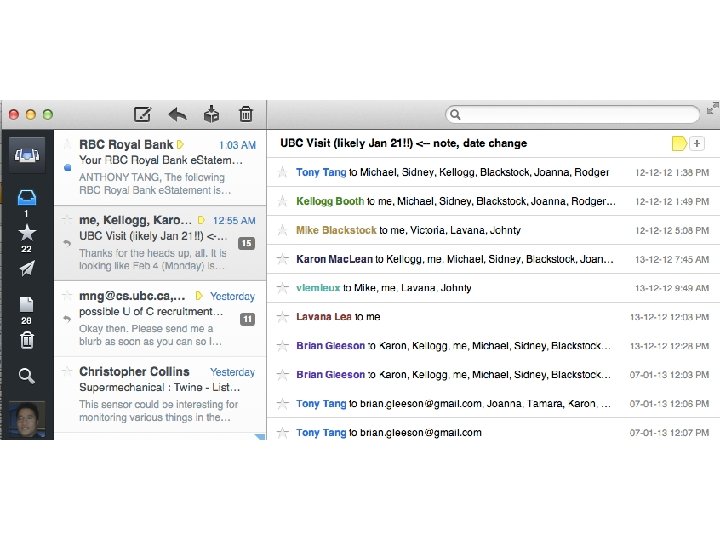The width and height of the screenshot is (720, 540).
Task: Archive the message with the box icon
Action: tap(211, 114)
